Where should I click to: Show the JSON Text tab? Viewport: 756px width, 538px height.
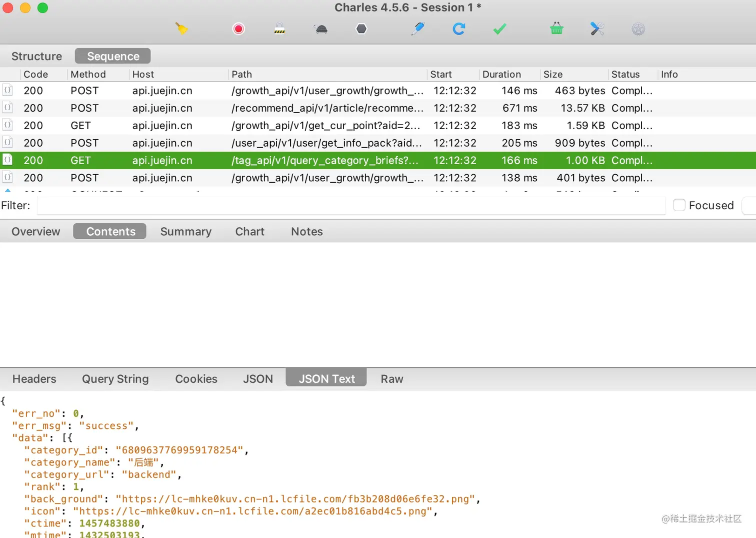click(326, 378)
